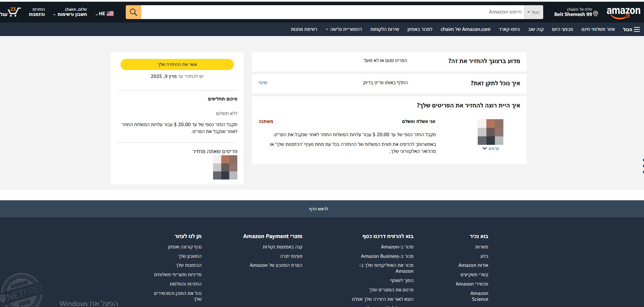The height and width of the screenshot is (307, 644).
Task: Click the Amazon search input field
Action: (x=333, y=12)
